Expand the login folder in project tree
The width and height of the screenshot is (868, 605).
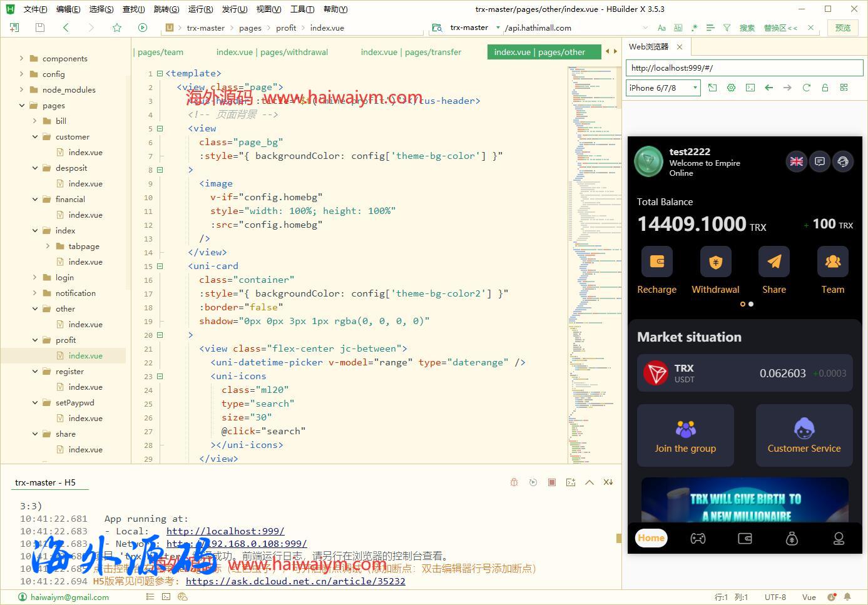tap(35, 277)
